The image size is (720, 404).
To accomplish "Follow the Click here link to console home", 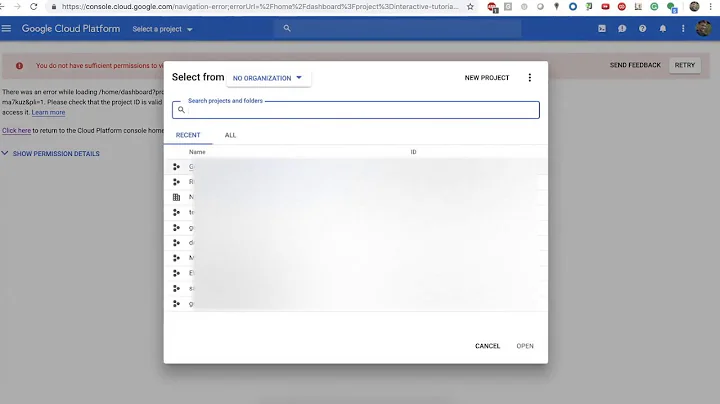I will pyautogui.click(x=17, y=130).
